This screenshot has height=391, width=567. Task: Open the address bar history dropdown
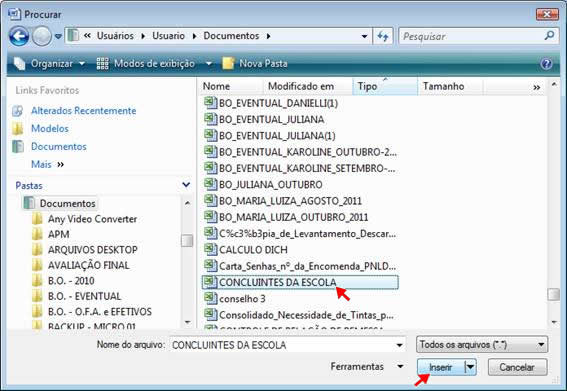point(364,36)
